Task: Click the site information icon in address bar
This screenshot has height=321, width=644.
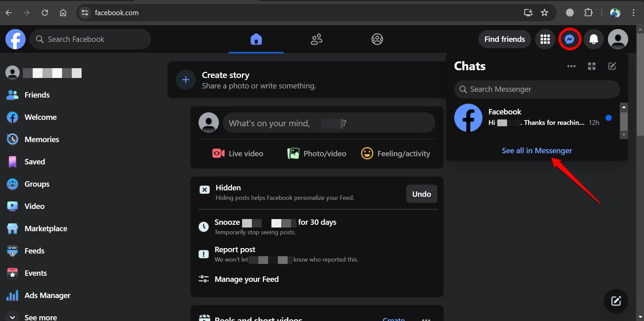Action: 85,13
